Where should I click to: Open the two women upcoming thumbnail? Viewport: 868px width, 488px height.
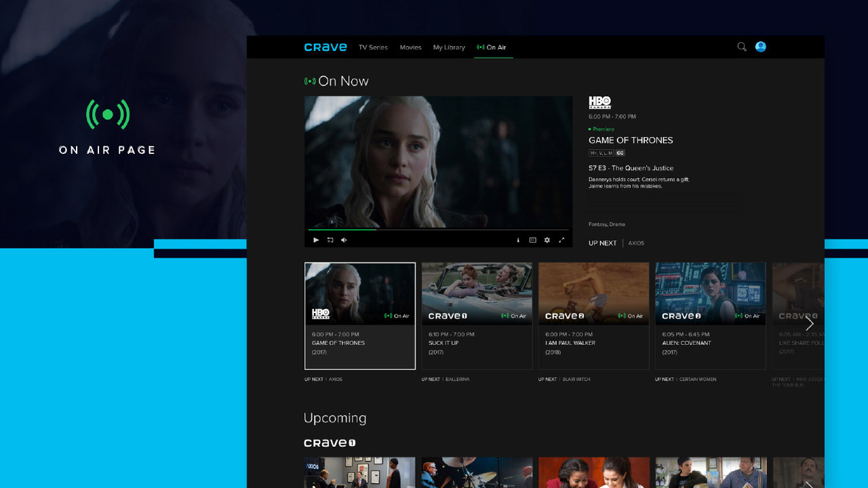[x=593, y=472]
